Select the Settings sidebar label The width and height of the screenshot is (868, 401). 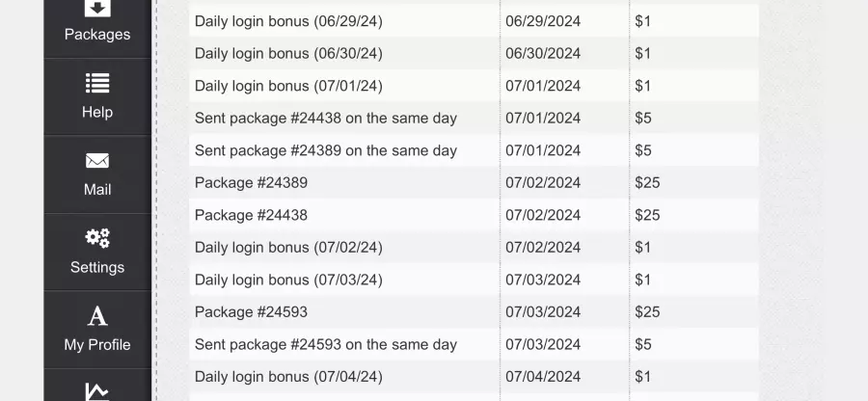97,268
